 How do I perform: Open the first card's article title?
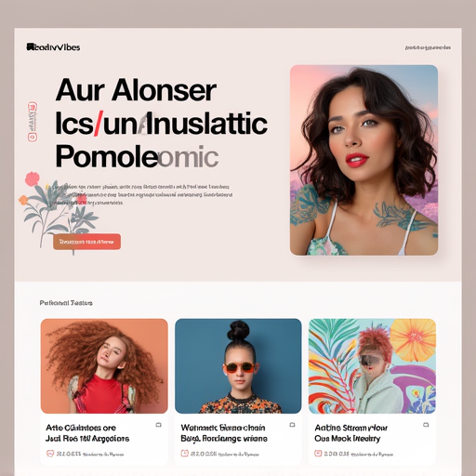click(87, 433)
